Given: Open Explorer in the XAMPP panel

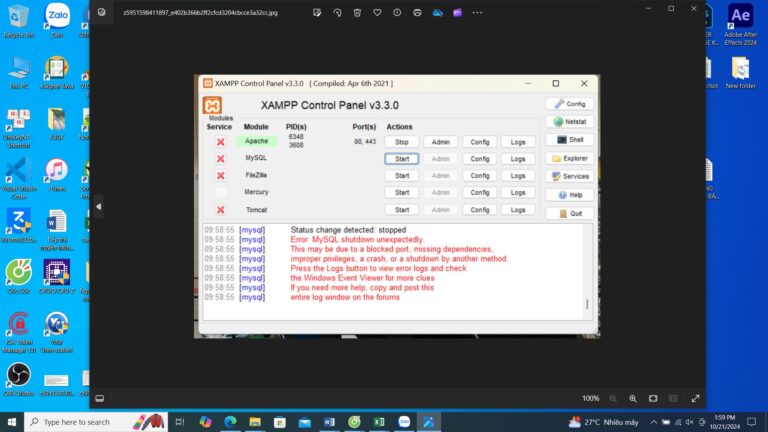Looking at the screenshot, I should coord(570,158).
